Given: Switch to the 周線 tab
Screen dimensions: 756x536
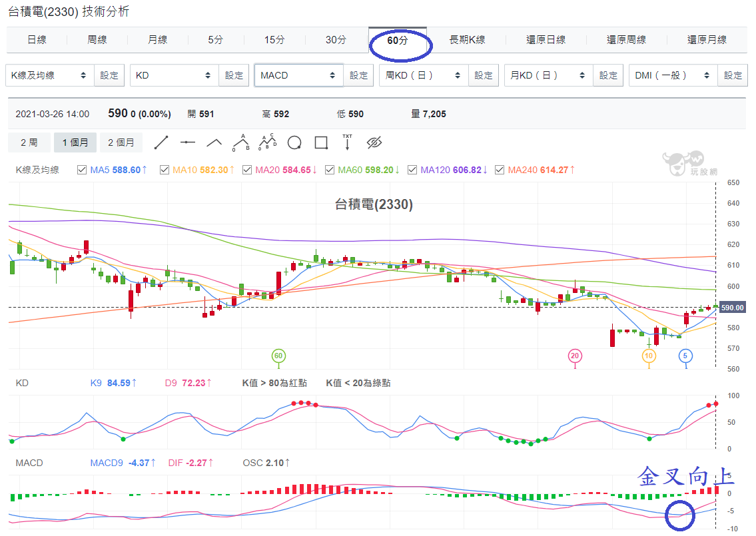Looking at the screenshot, I should [97, 40].
